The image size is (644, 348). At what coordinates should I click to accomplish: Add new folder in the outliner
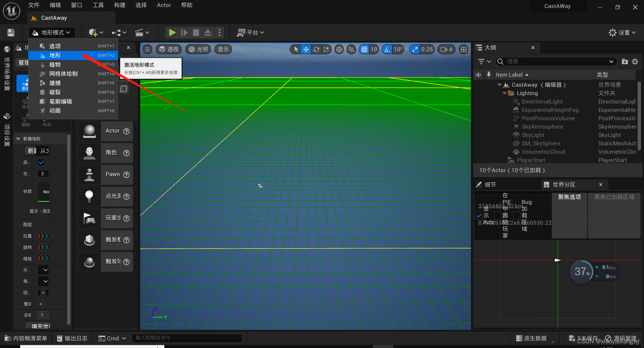(x=625, y=62)
